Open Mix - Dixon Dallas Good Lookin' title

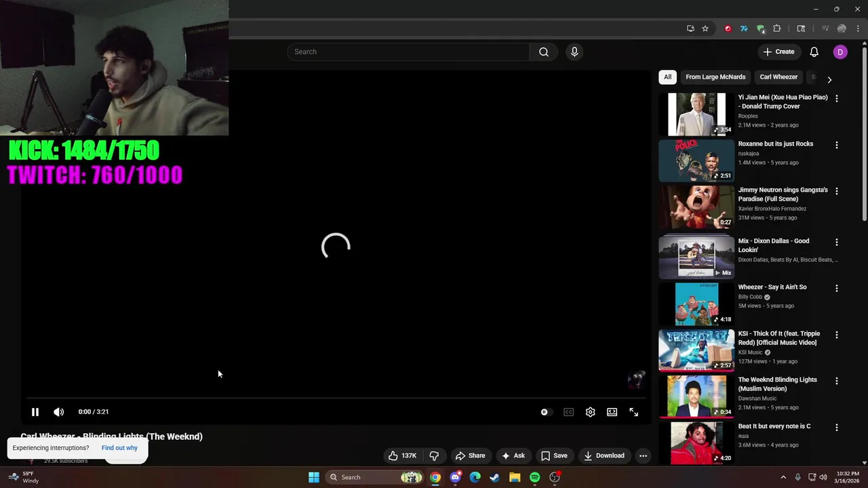pyautogui.click(x=773, y=245)
